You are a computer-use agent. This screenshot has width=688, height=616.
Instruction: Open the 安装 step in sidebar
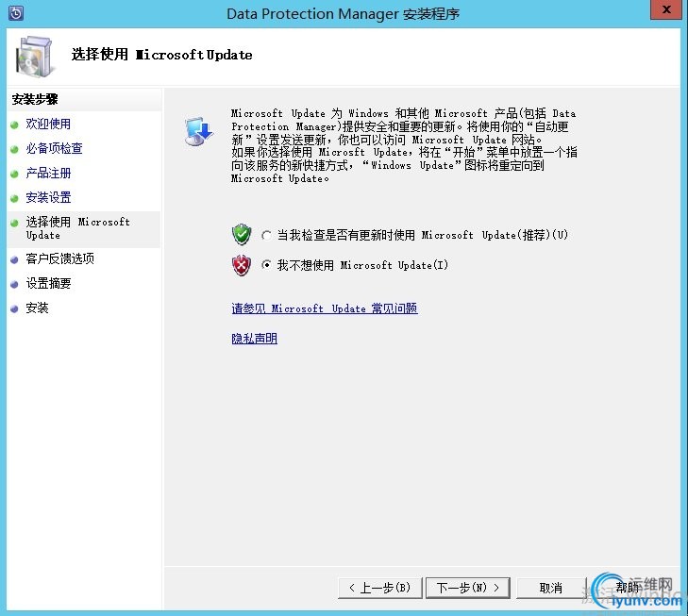click(37, 308)
